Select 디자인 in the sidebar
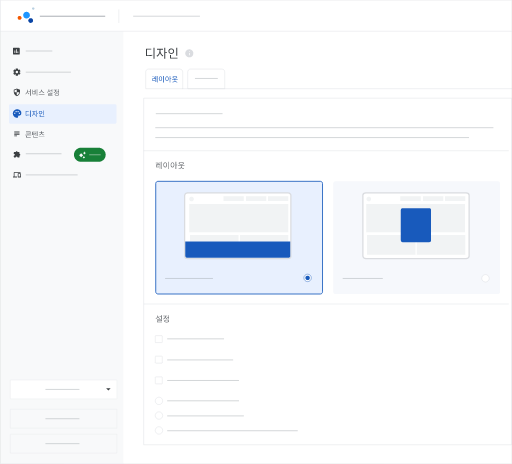Image resolution: width=512 pixels, height=464 pixels. (63, 114)
